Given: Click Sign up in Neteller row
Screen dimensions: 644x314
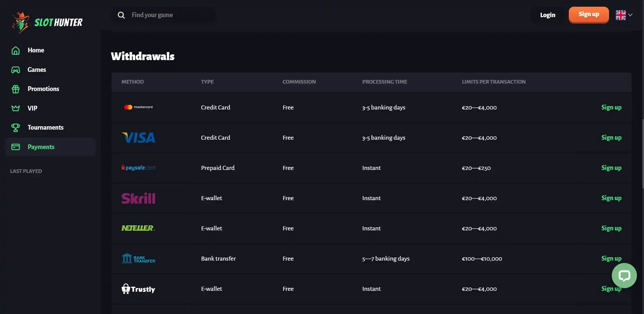Looking at the screenshot, I should (611, 228).
